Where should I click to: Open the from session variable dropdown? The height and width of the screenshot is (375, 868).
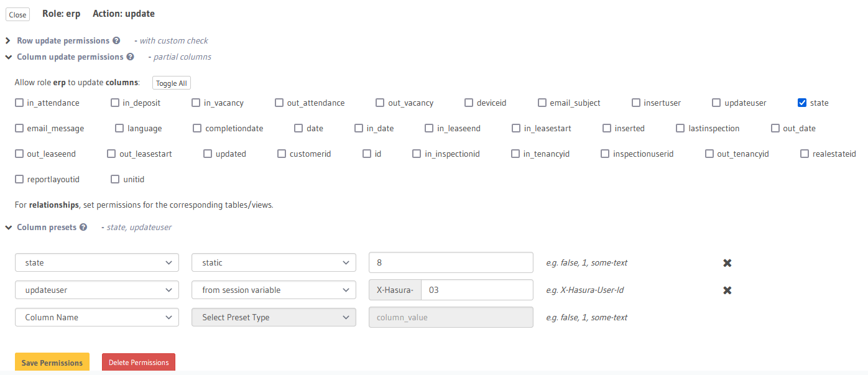point(274,290)
